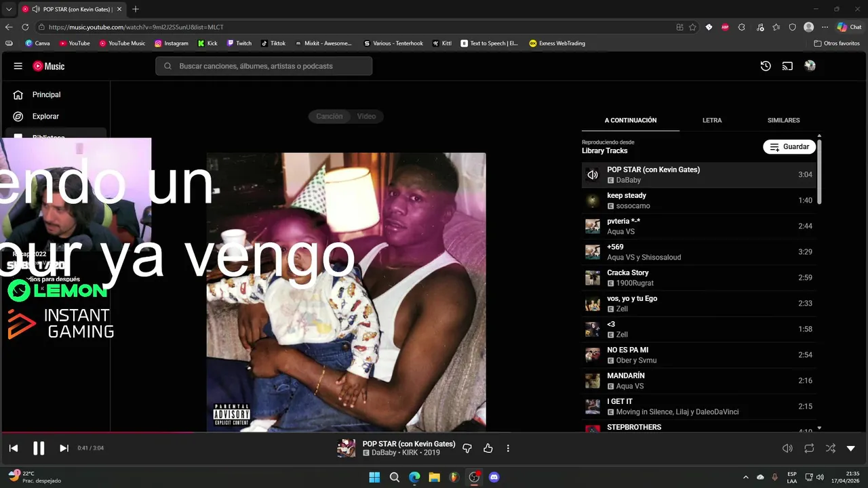Open the tab list dropdown

[9, 9]
